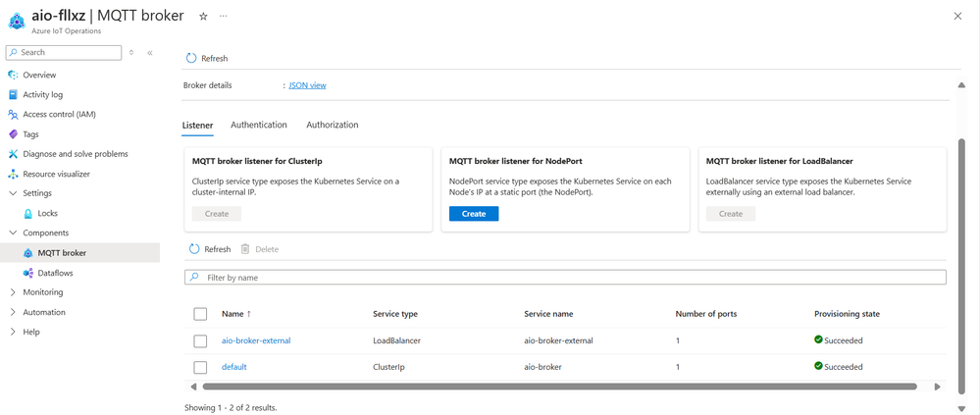The width and height of the screenshot is (980, 415).
Task: Check the aio-broker-external row checkbox
Action: [200, 340]
